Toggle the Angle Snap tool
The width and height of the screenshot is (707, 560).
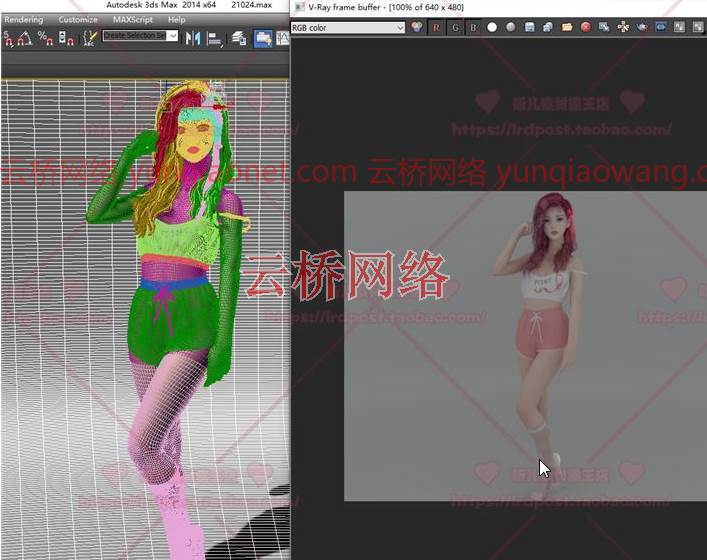tap(25, 39)
